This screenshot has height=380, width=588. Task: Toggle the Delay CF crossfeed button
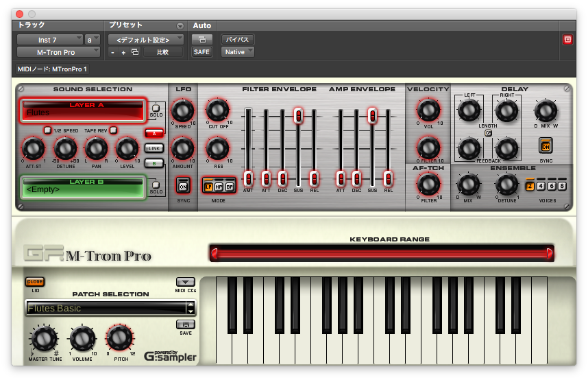(488, 133)
